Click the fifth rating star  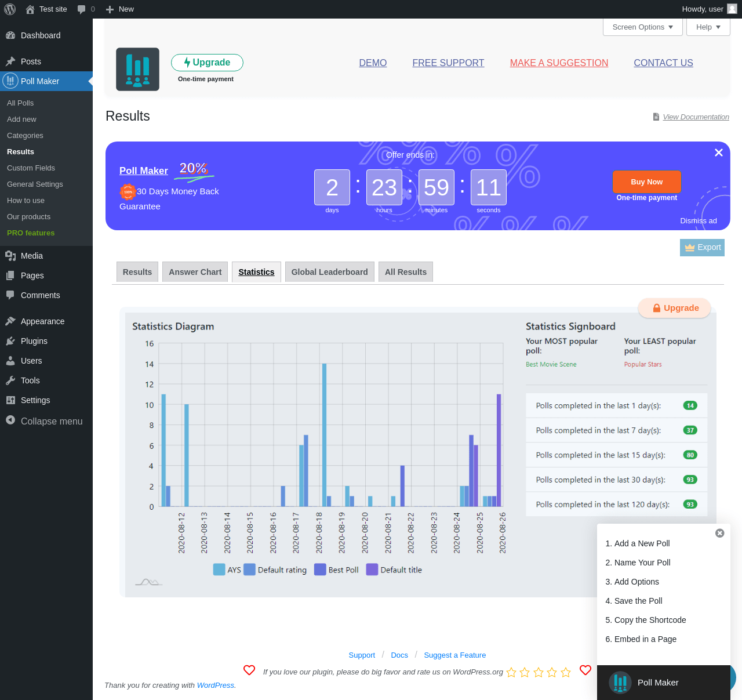point(566,672)
